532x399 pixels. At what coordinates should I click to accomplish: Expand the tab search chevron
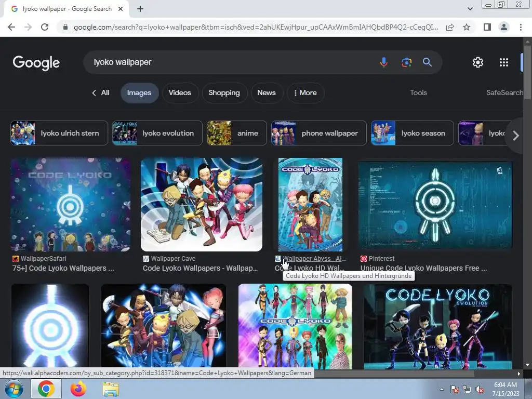click(470, 9)
